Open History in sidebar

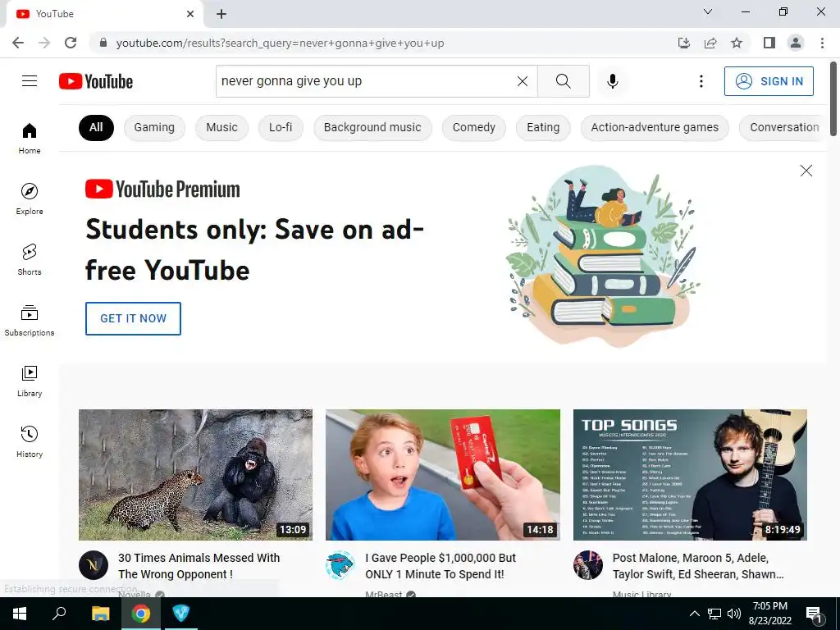[30, 442]
